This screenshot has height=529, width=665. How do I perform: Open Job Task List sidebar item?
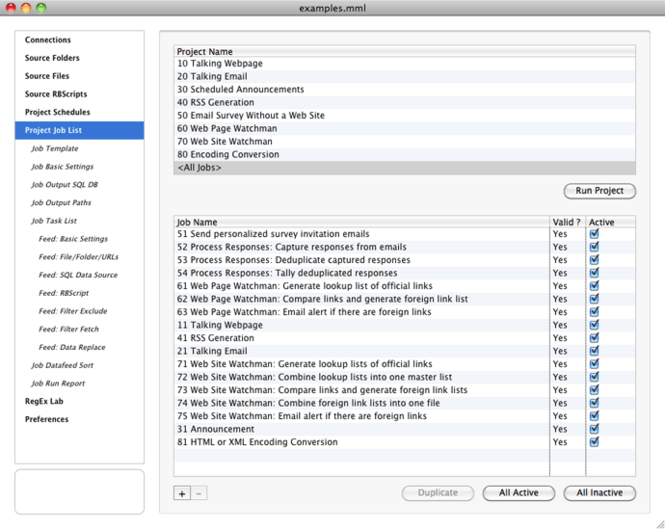[79, 221]
